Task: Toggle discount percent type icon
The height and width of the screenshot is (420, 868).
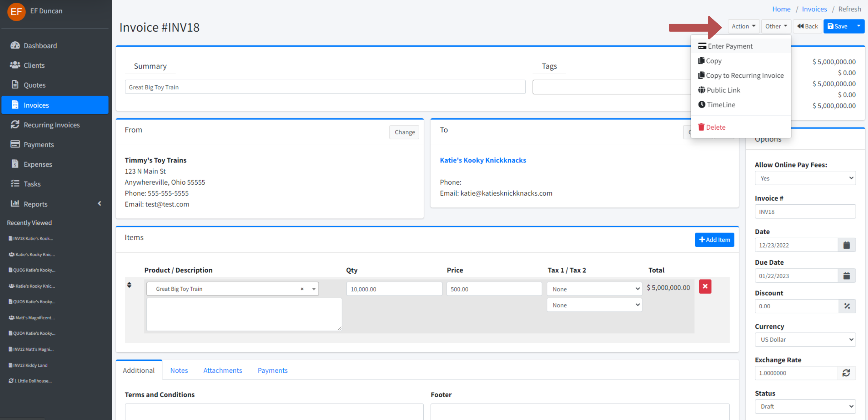Action: click(x=847, y=306)
